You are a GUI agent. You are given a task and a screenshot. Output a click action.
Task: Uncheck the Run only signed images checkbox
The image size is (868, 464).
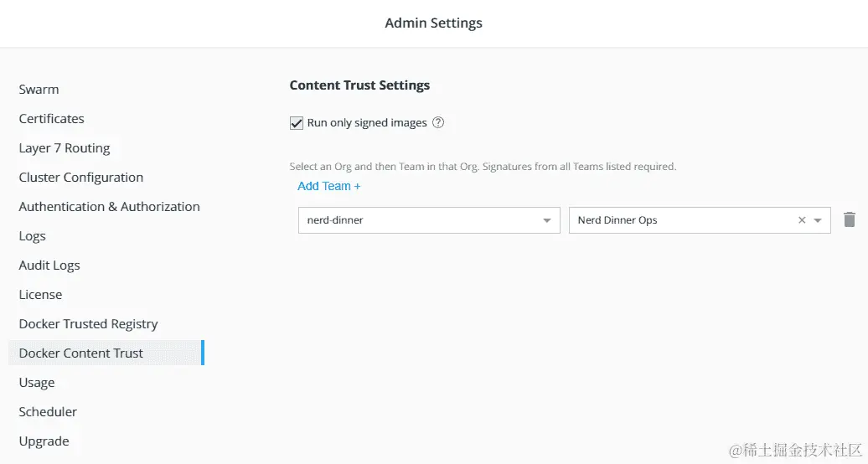[x=297, y=123]
